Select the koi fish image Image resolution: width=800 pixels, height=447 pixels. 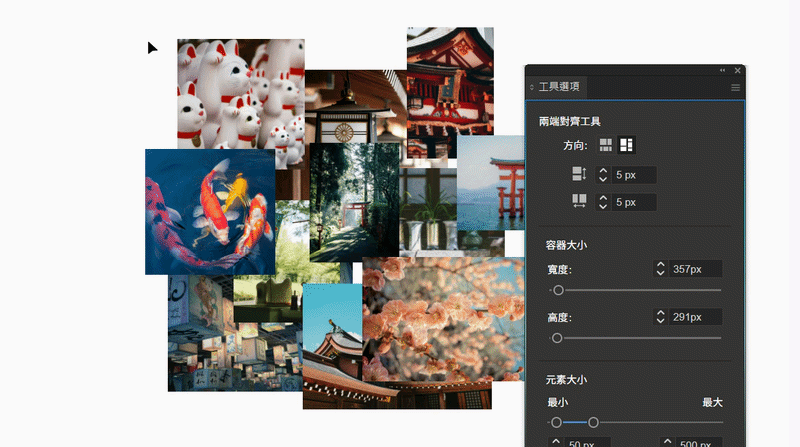210,212
